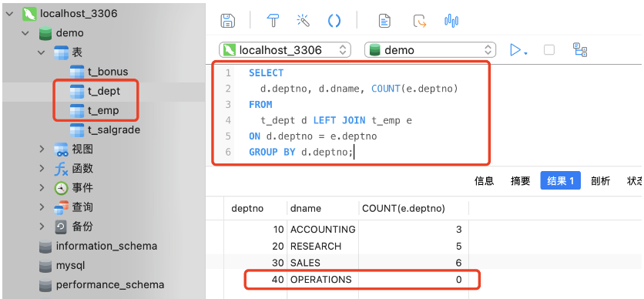Expand the 函数 functions node
Image resolution: width=644 pixels, height=299 pixels.
click(42, 169)
